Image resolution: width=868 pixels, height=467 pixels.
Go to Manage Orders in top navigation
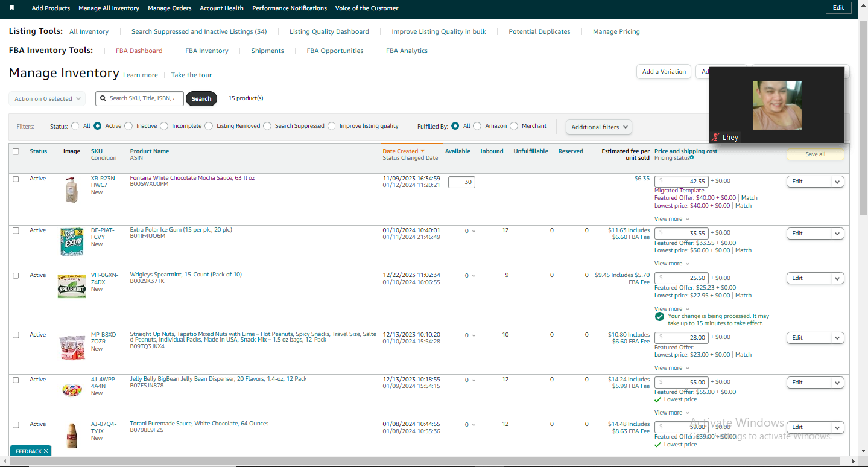click(x=169, y=8)
